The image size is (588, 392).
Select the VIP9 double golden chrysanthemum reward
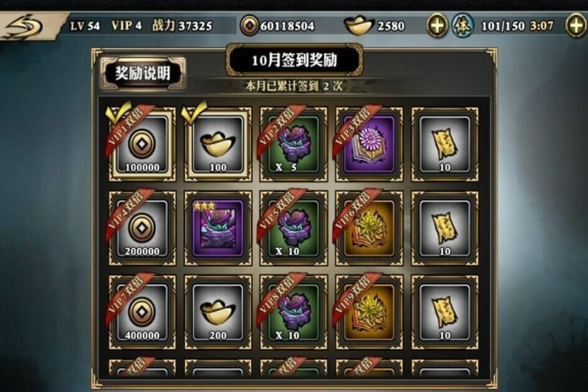[x=369, y=312]
